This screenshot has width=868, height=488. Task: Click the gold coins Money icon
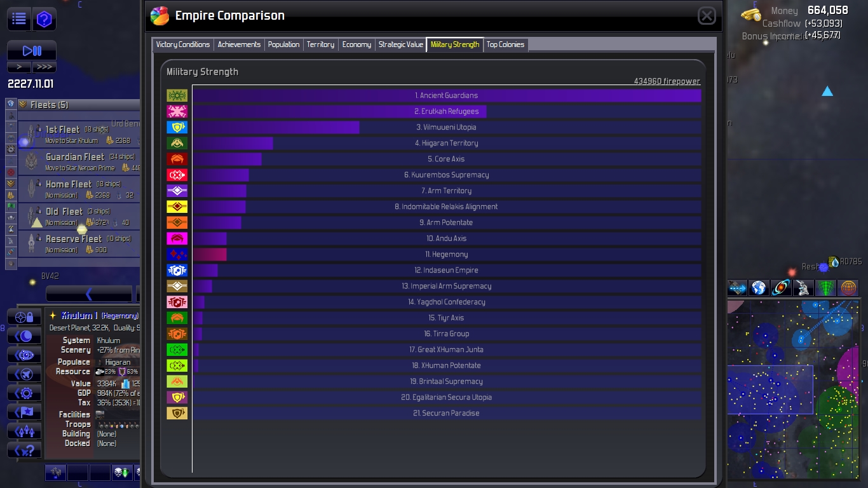tap(752, 14)
